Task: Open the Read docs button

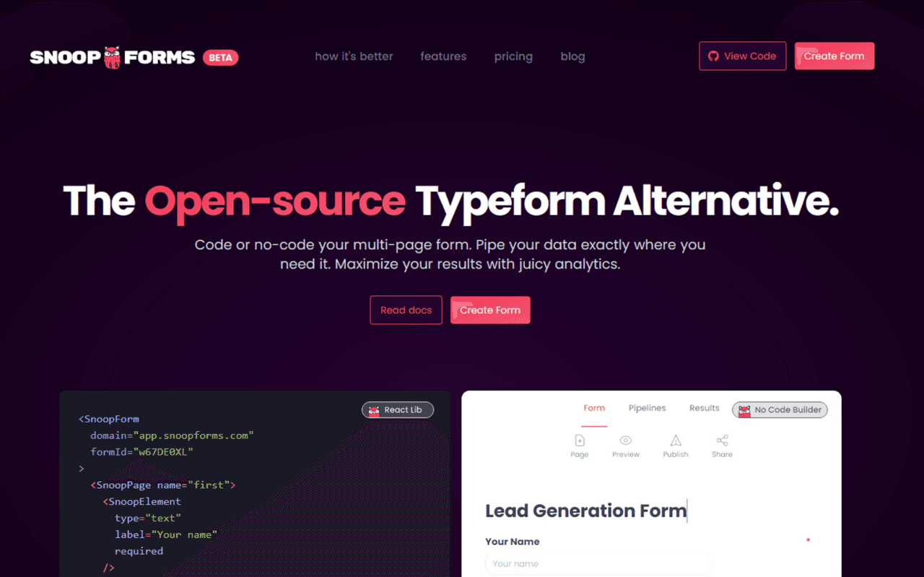Action: (x=406, y=310)
